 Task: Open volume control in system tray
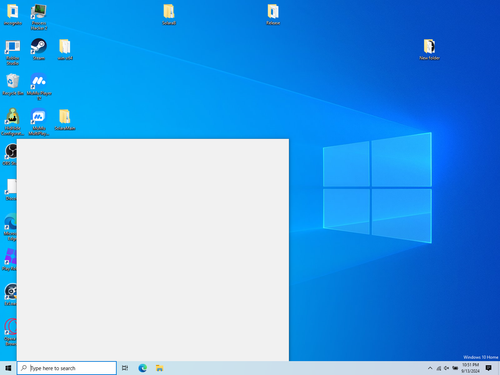point(447,368)
